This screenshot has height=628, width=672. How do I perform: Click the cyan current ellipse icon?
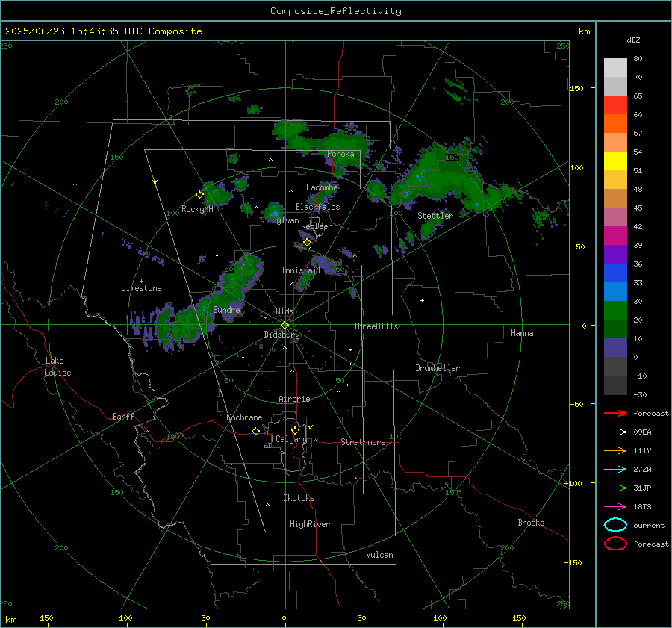tap(615, 525)
